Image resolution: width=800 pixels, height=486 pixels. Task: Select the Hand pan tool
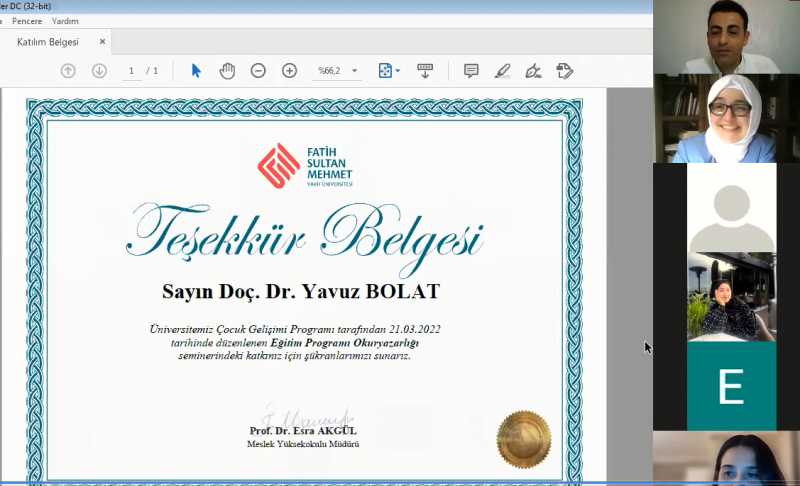pyautogui.click(x=227, y=71)
